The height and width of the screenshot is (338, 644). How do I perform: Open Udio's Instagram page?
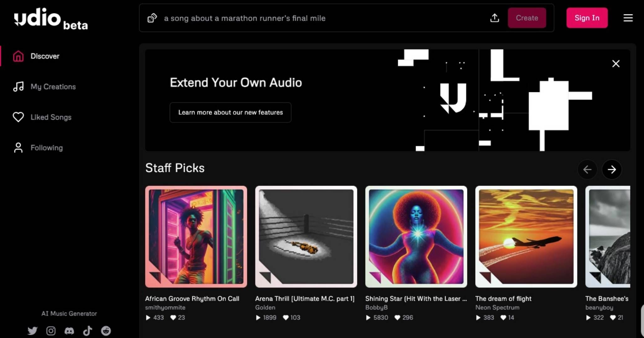pos(51,331)
